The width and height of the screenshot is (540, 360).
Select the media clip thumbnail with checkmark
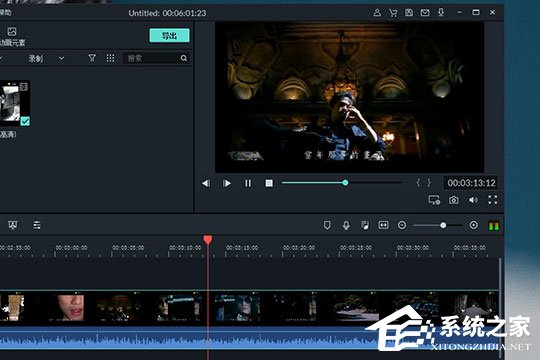(x=15, y=103)
